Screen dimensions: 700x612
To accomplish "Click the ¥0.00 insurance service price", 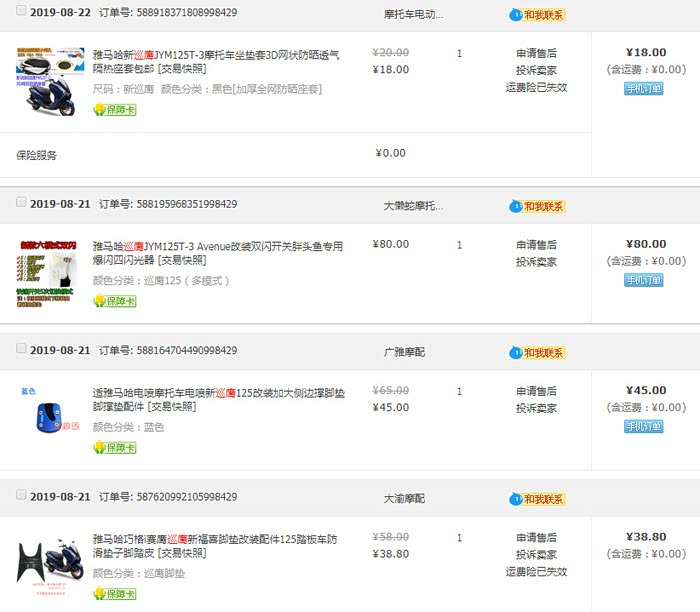I will coord(391,153).
